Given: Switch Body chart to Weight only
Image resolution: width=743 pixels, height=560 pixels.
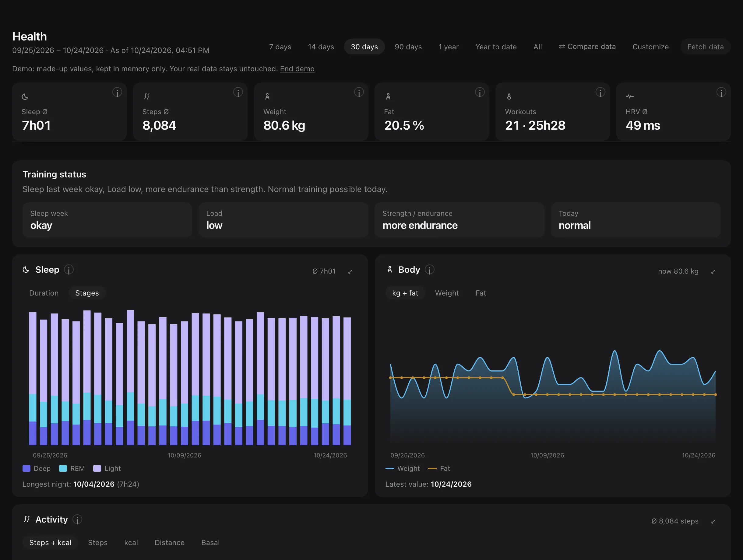Looking at the screenshot, I should (447, 293).
